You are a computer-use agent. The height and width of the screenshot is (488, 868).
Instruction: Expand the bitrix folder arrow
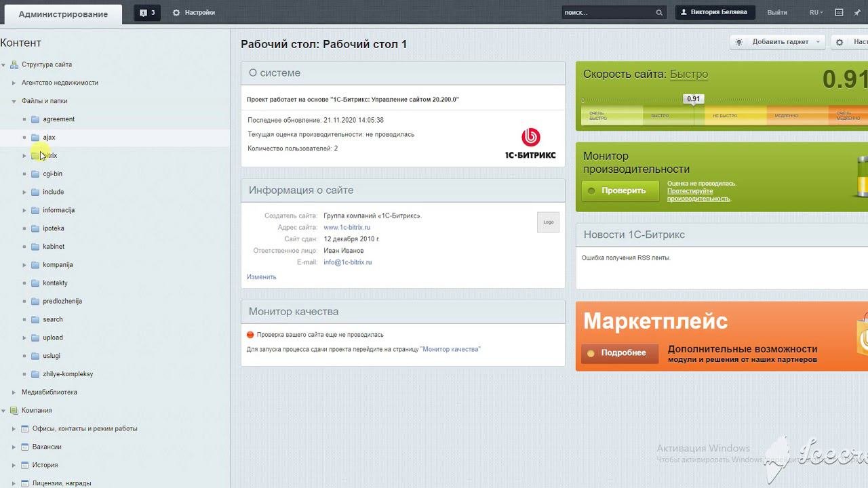pyautogui.click(x=24, y=156)
